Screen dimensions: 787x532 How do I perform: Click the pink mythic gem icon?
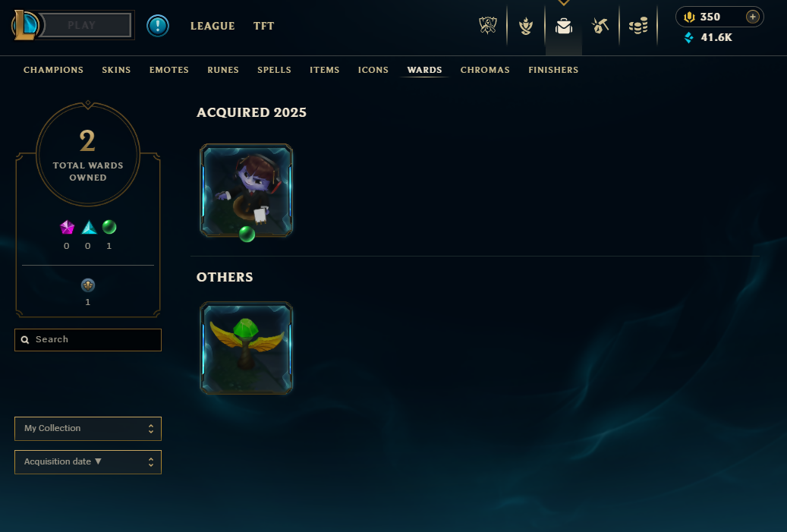pyautogui.click(x=67, y=228)
